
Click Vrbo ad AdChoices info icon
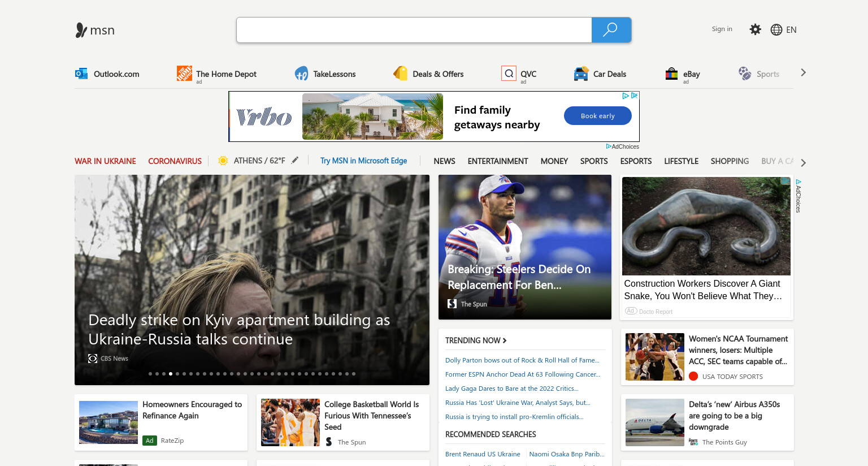(x=626, y=96)
